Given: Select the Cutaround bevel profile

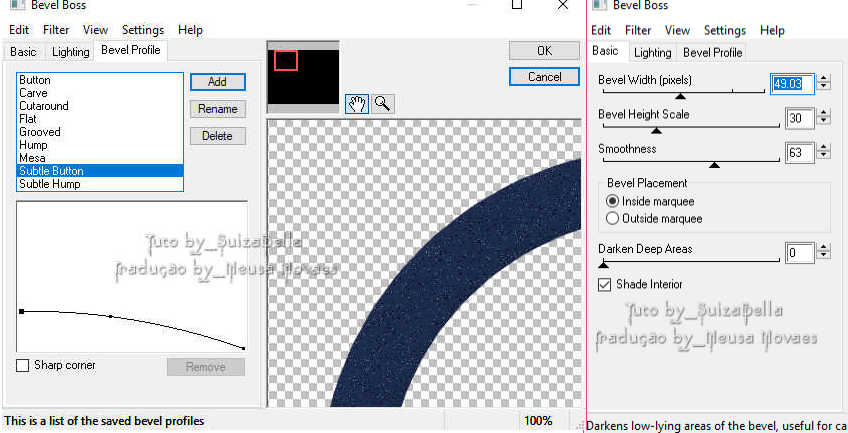Looking at the screenshot, I should click(100, 106).
